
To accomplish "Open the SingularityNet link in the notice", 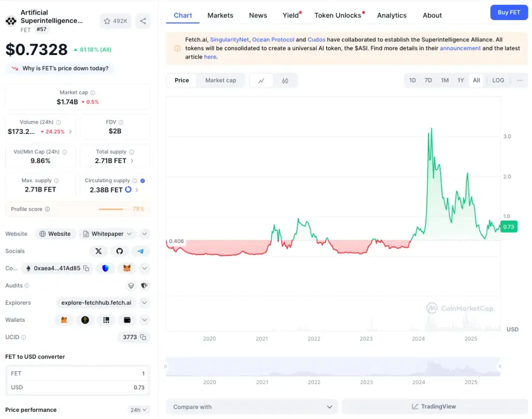I will (229, 39).
